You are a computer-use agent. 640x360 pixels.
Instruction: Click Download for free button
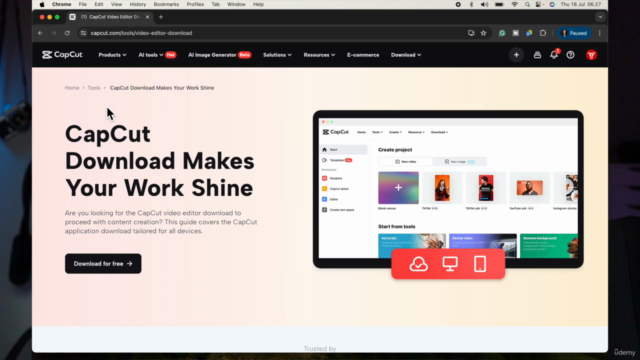coord(103,264)
